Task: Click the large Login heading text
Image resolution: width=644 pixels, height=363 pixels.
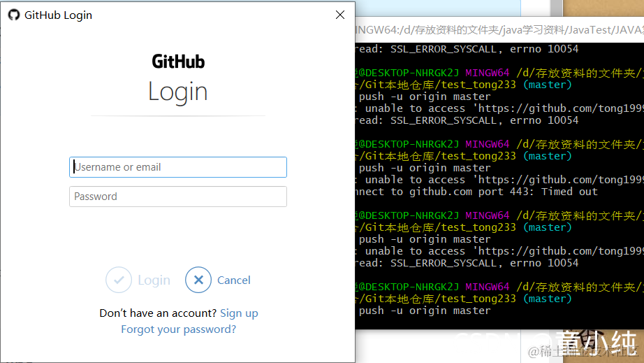Action: [x=178, y=92]
